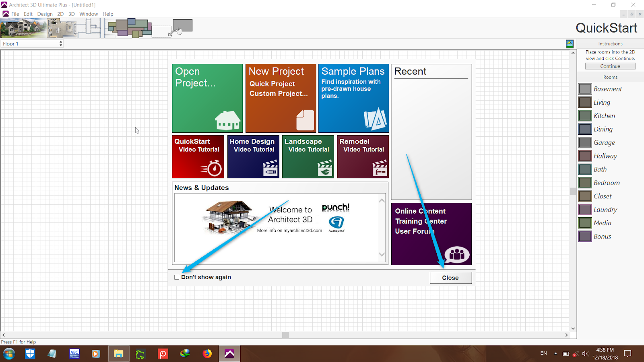Select the Kitchen room swatch
Image resolution: width=644 pixels, height=362 pixels.
(585, 116)
